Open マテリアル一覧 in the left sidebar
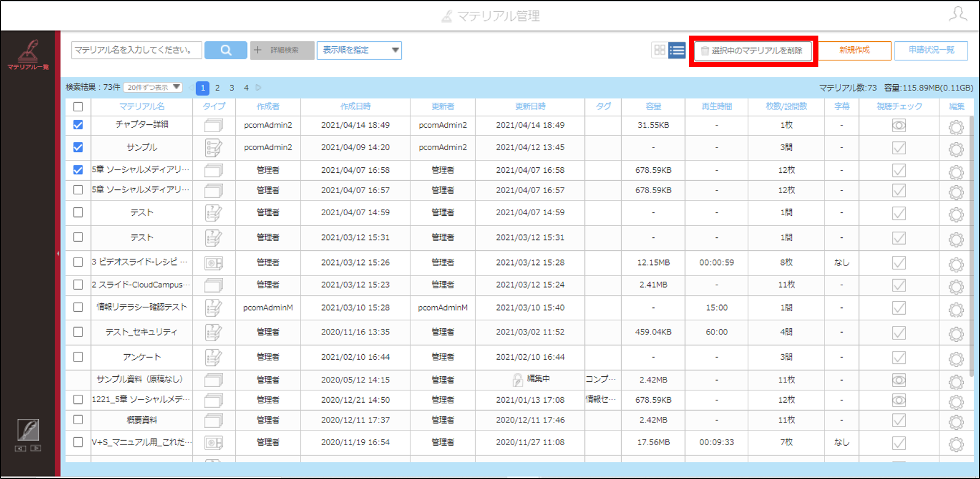Screen dimensions: 980x479 (x=28, y=55)
